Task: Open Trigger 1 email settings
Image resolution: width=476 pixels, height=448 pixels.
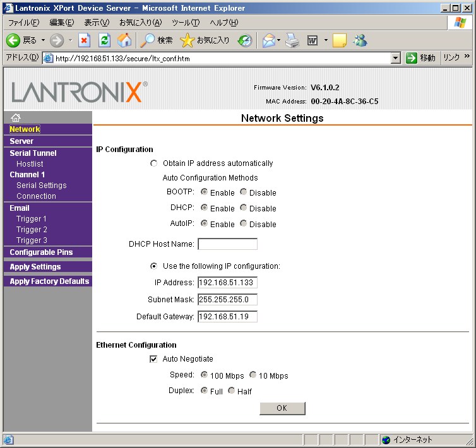Action: coord(32,219)
